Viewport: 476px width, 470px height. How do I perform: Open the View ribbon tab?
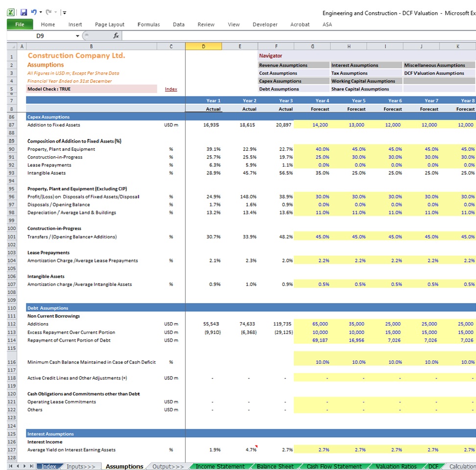tap(234, 24)
